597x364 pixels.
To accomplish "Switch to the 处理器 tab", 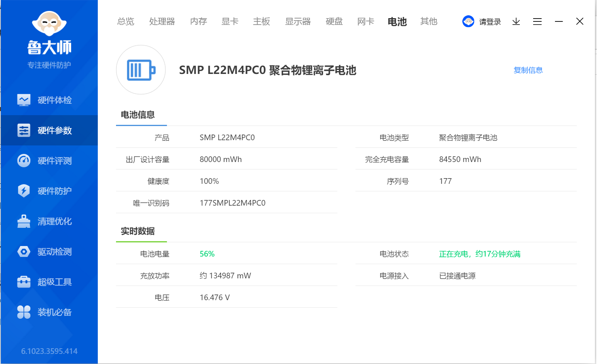I will tap(162, 21).
